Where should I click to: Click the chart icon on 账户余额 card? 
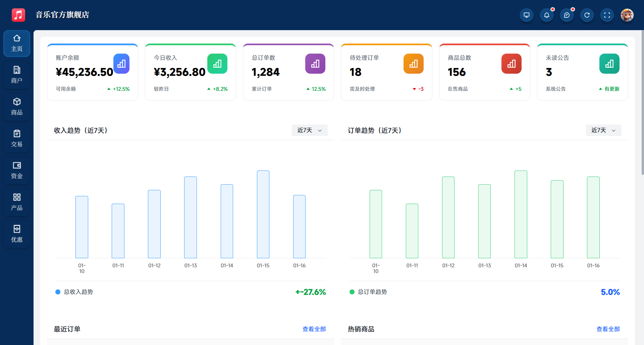121,64
